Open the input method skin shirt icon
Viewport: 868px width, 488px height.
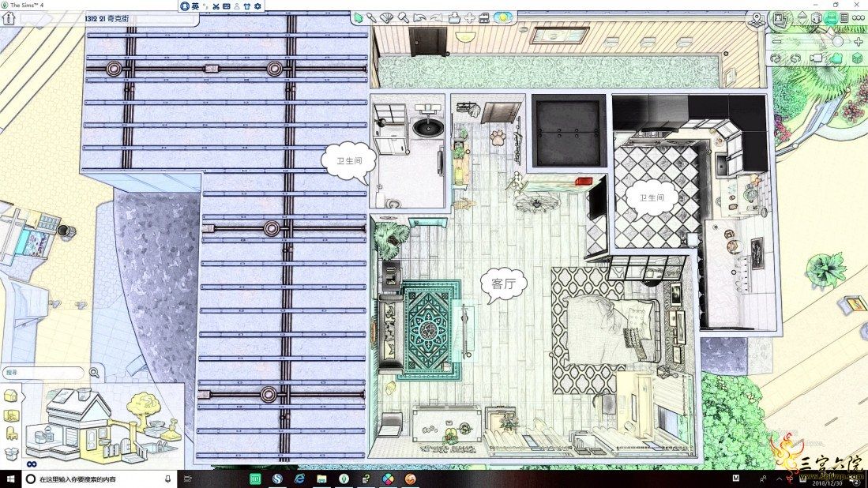(247, 6)
